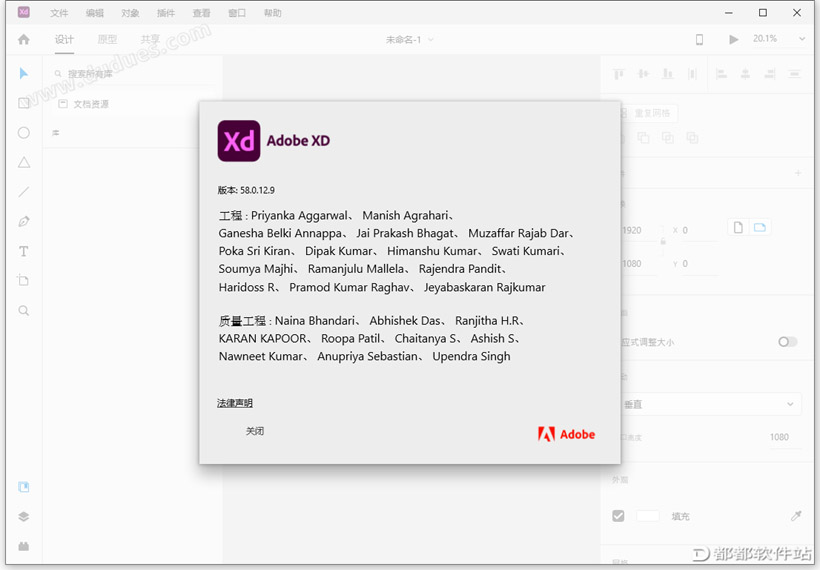
Task: Click the distribute vertically icon
Action: click(692, 74)
